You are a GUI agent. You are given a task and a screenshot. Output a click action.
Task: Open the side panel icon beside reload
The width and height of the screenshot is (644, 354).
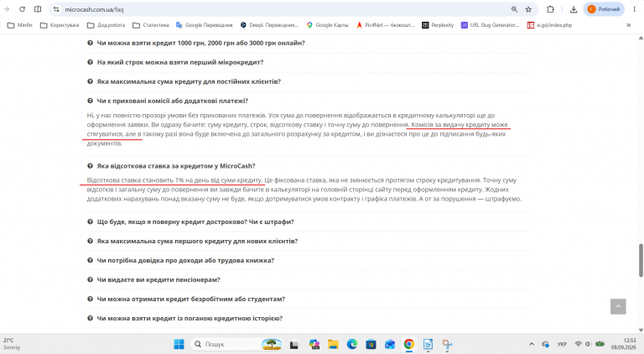pyautogui.click(x=38, y=9)
